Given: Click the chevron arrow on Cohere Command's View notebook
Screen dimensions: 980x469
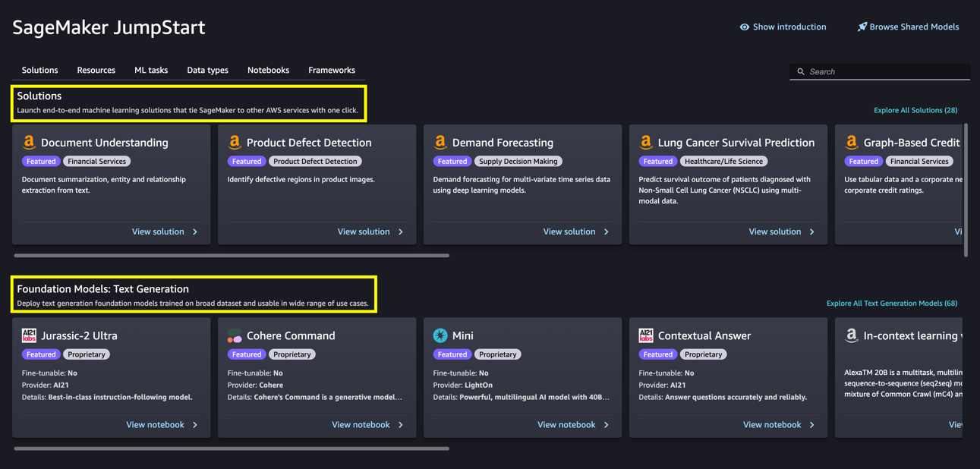Looking at the screenshot, I should click(x=401, y=425).
